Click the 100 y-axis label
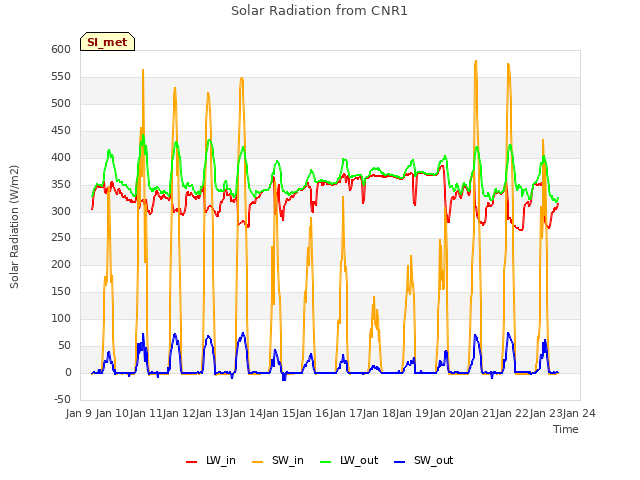640x480 pixels. 61,318
